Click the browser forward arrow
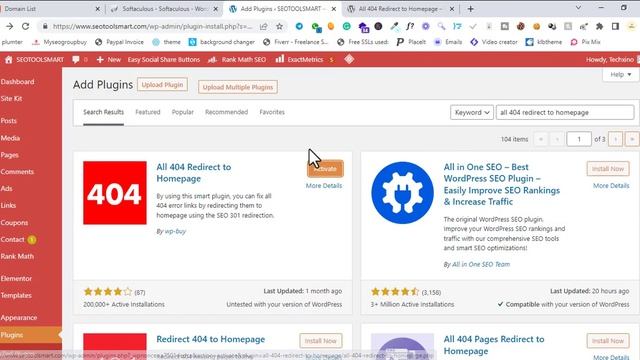640x360 pixels. coord(9,26)
